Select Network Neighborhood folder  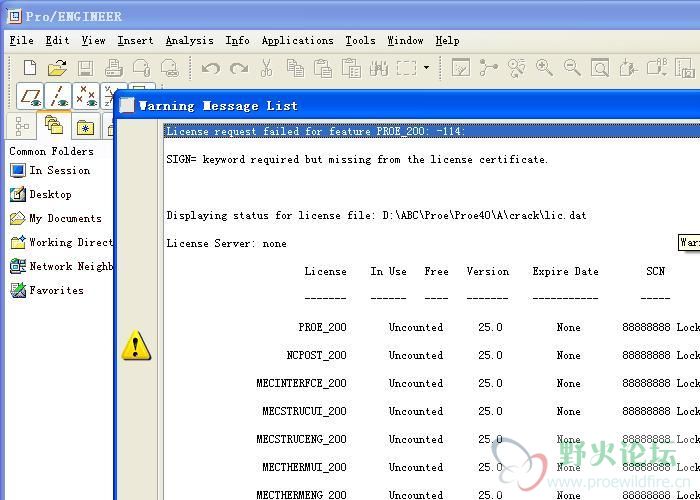pos(61,267)
